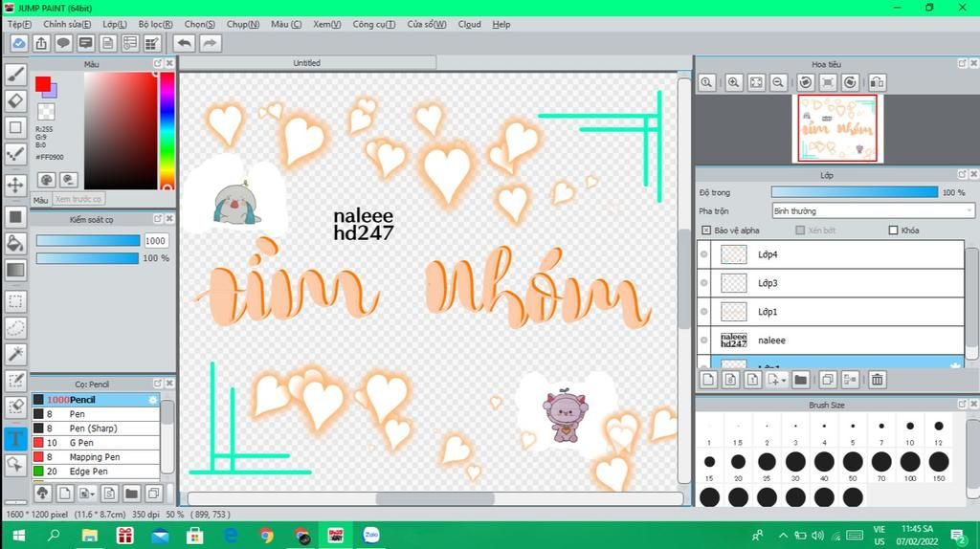Switch to Xem trước cọ tab
The image size is (980, 549).
click(x=78, y=199)
